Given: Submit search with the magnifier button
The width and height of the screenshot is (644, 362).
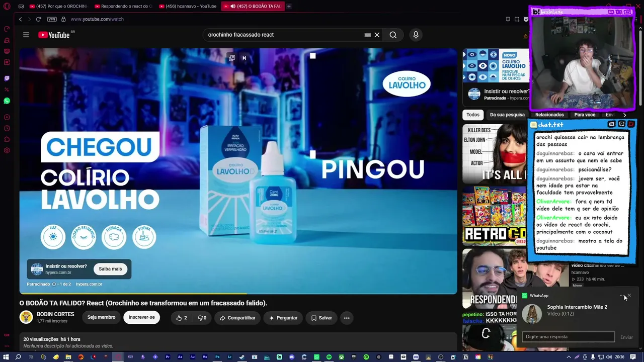Looking at the screenshot, I should pos(393,35).
